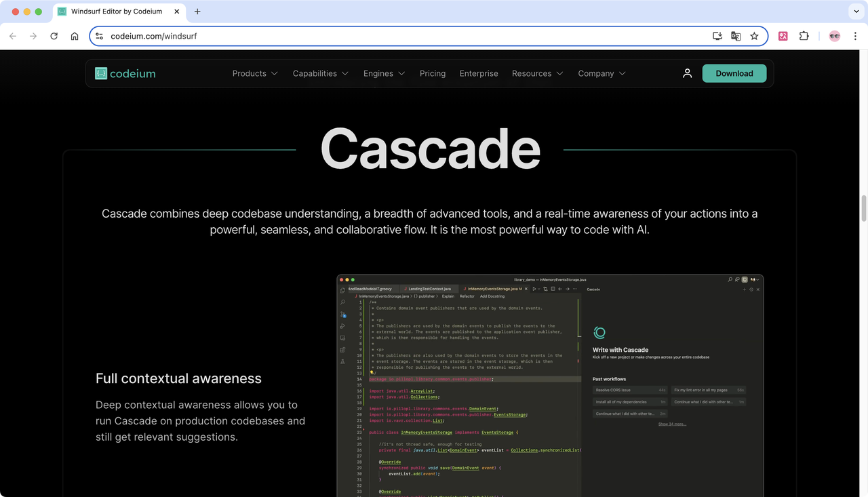This screenshot has height=497, width=868.
Task: Click Refactor in the IDE breadcrumb bar
Action: click(x=467, y=296)
